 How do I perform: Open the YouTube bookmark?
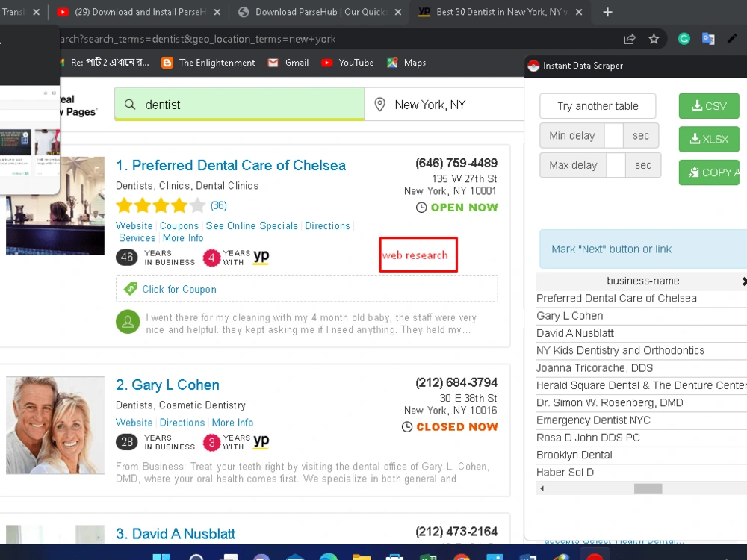coord(347,63)
